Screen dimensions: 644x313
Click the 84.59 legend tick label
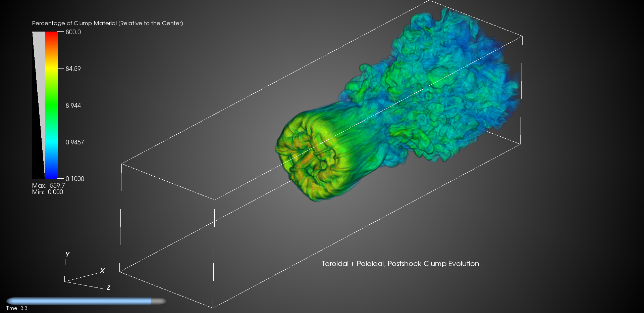pos(73,69)
